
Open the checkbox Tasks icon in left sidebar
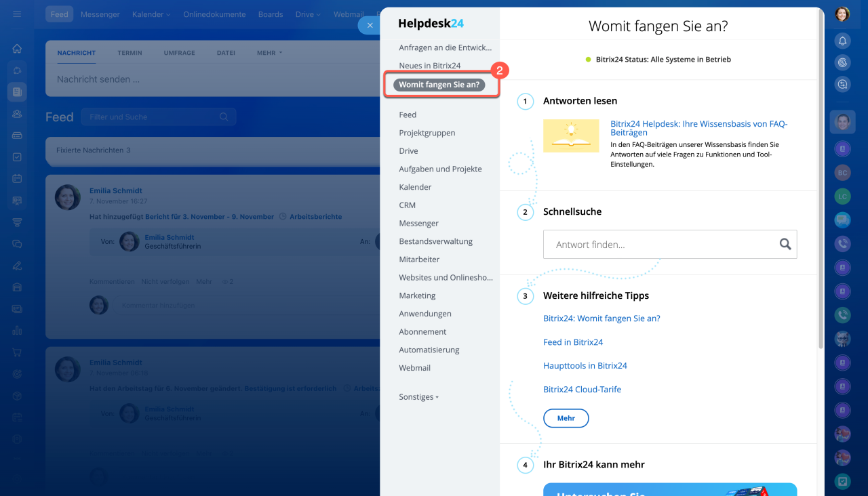click(x=17, y=157)
